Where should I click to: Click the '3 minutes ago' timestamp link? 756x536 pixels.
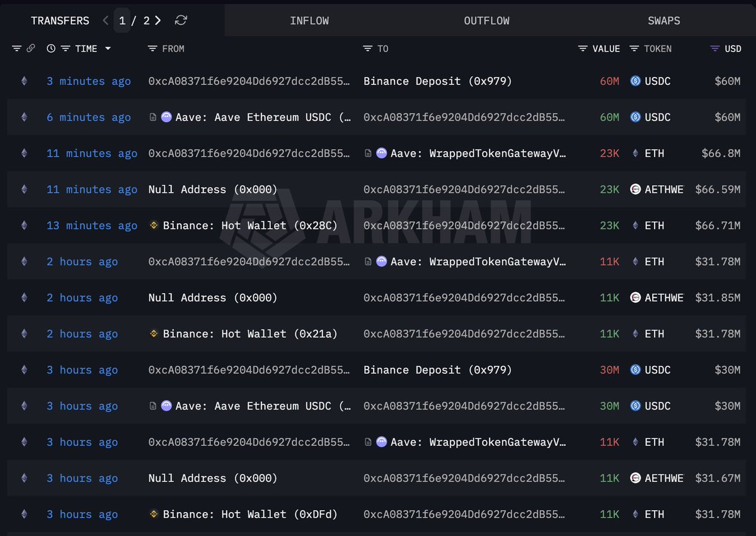[88, 81]
